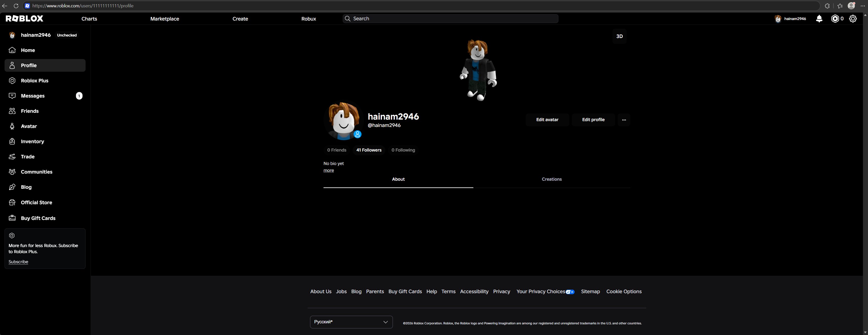Viewport: 868px width, 335px height.
Task: Open Marketplace in the top navigation
Action: tap(165, 18)
